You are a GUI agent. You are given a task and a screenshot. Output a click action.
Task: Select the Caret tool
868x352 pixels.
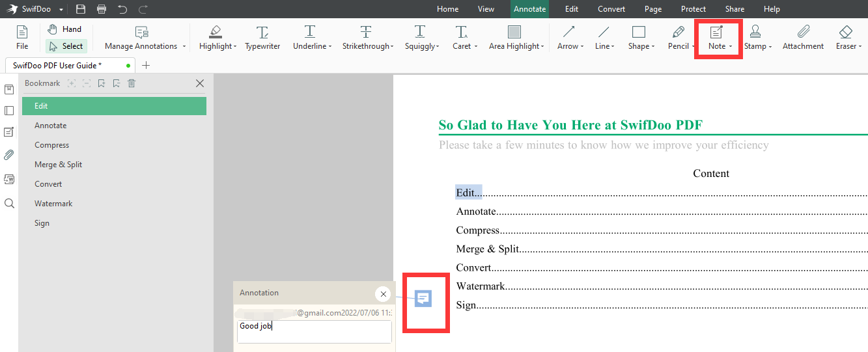pos(462,38)
